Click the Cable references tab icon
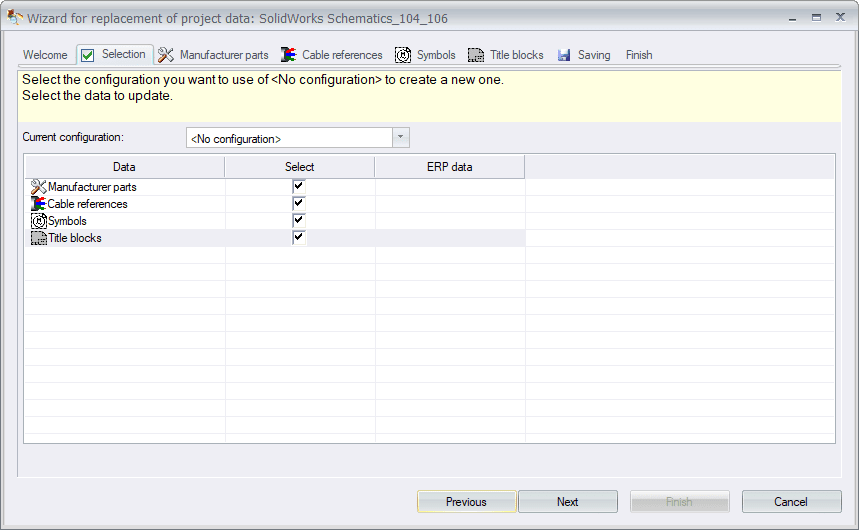Image resolution: width=859 pixels, height=530 pixels. coord(289,55)
